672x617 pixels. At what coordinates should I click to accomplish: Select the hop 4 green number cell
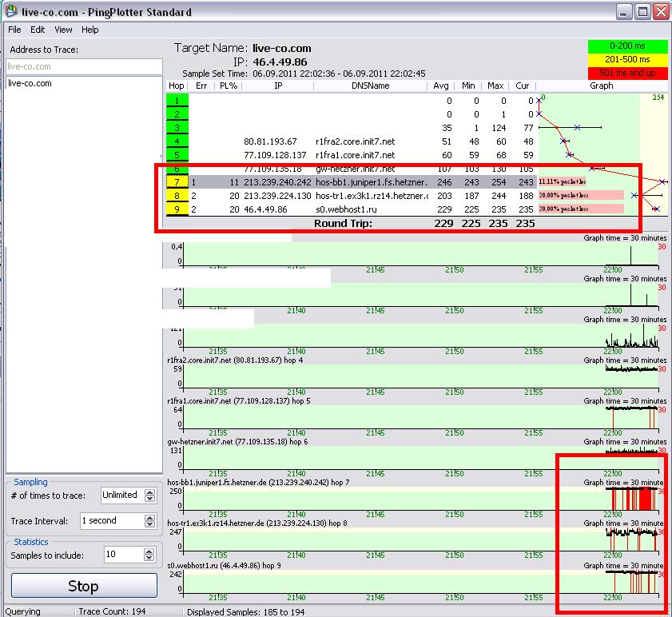[177, 141]
